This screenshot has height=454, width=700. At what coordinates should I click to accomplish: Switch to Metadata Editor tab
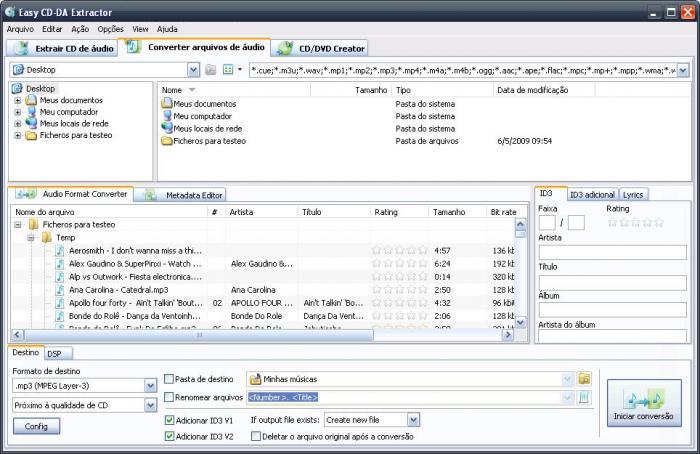click(180, 195)
